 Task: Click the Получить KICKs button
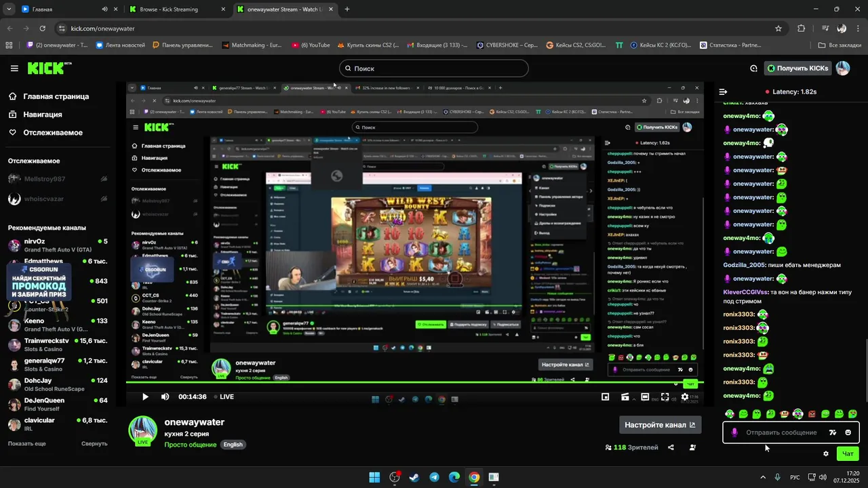click(x=797, y=68)
